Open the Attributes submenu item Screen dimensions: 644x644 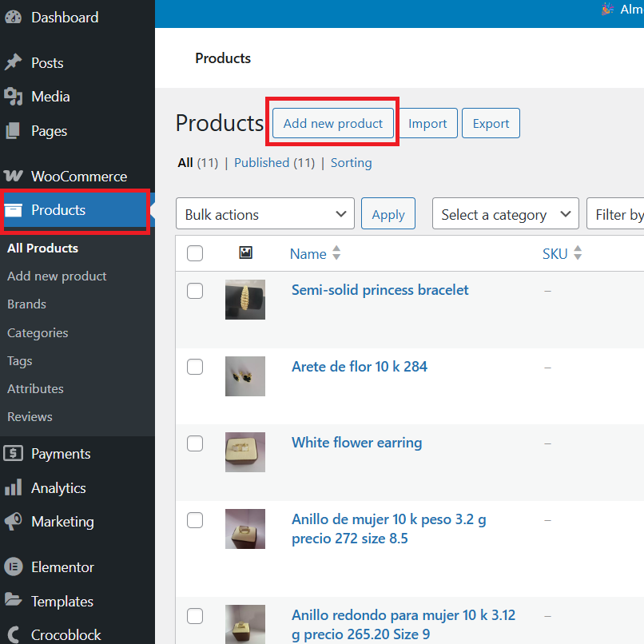(x=35, y=388)
